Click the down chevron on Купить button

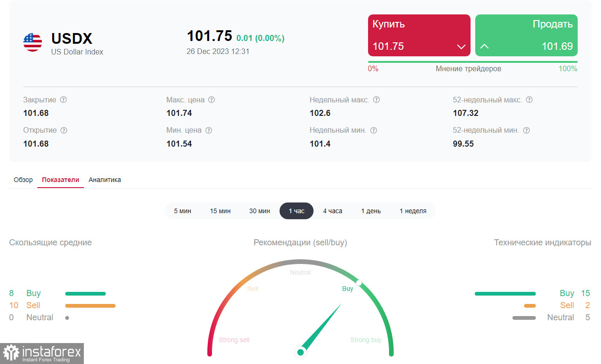click(x=461, y=47)
